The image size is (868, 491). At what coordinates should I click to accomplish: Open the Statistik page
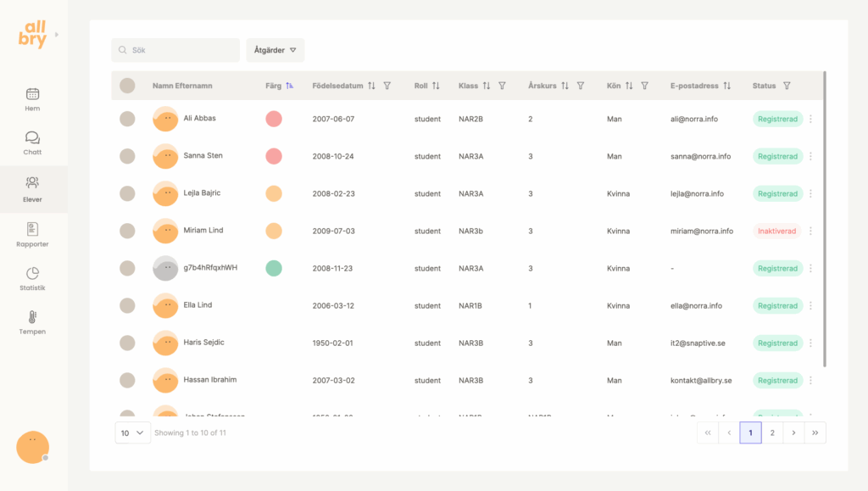(x=32, y=278)
